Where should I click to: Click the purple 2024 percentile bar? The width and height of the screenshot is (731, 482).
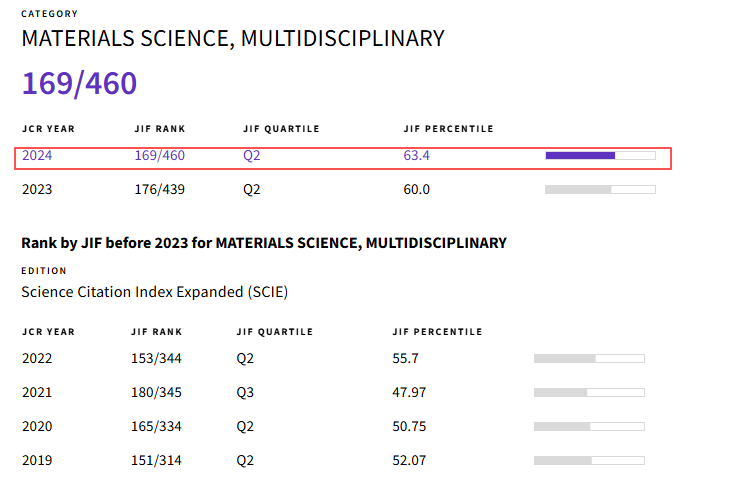click(599, 156)
